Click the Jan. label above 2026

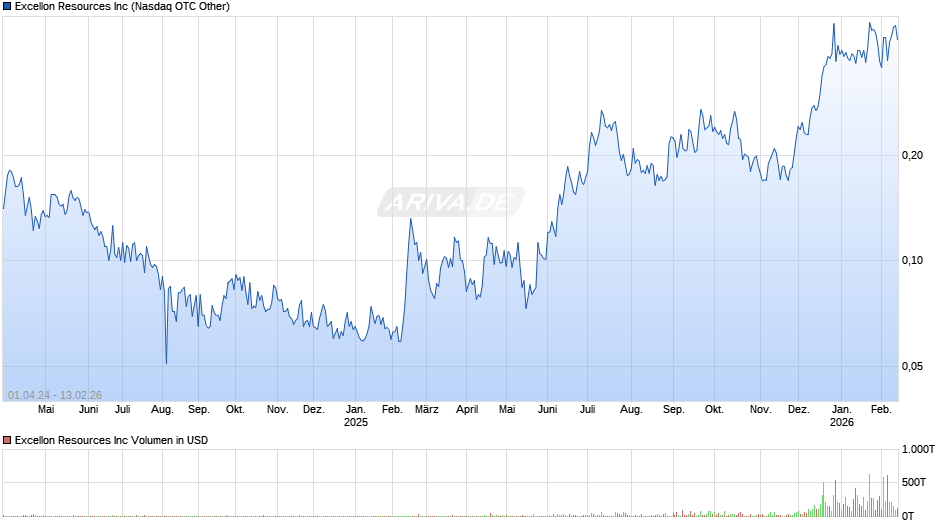pyautogui.click(x=842, y=409)
